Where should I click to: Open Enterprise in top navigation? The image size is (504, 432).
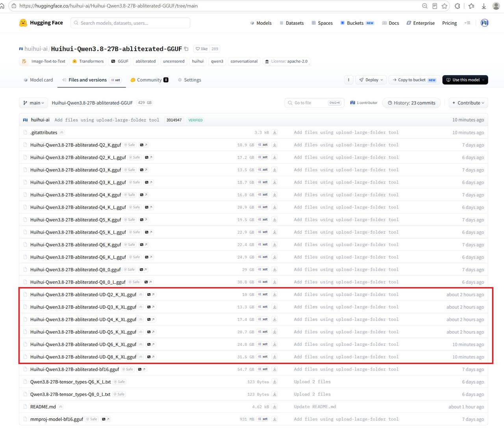click(x=421, y=23)
